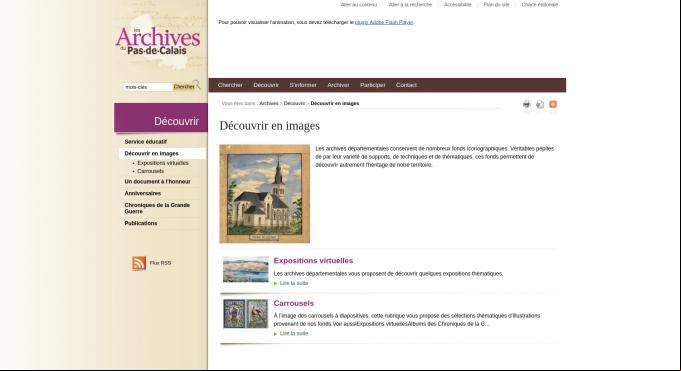Open the Chercher menu in navigation bar
This screenshot has height=371, width=681.
coord(230,85)
